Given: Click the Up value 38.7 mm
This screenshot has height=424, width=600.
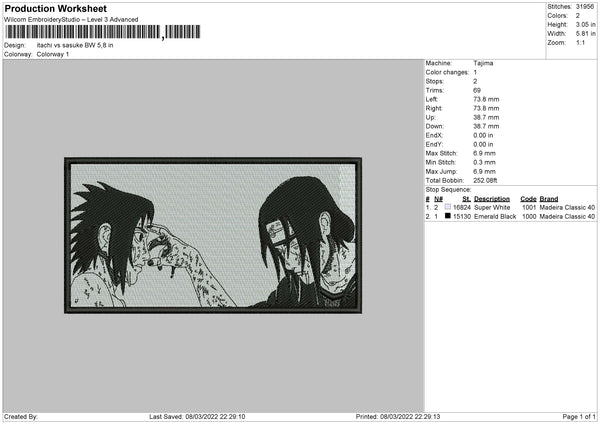Looking at the screenshot, I should 486,117.
